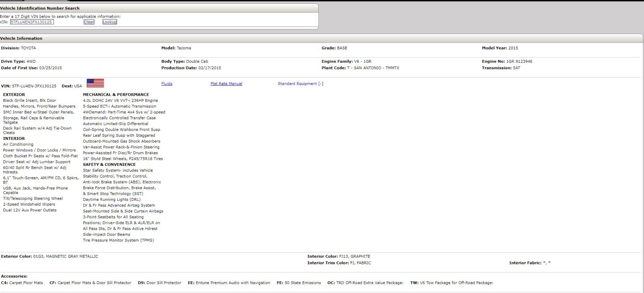This screenshot has width=644, height=293.
Task: Open the Flat Rate Manual link
Action: tap(226, 84)
